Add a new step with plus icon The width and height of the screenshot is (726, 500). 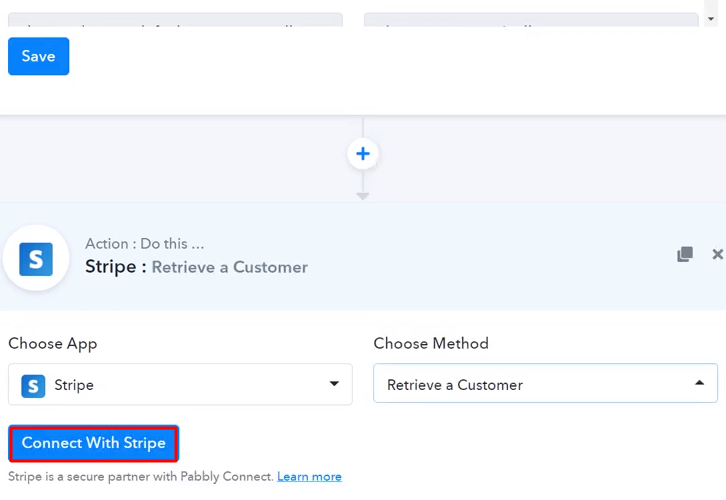363,154
